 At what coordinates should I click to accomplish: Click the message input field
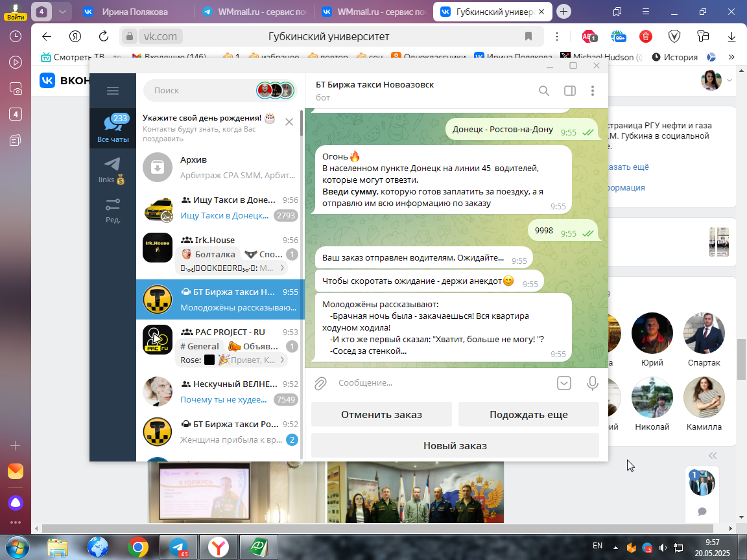pos(443,383)
